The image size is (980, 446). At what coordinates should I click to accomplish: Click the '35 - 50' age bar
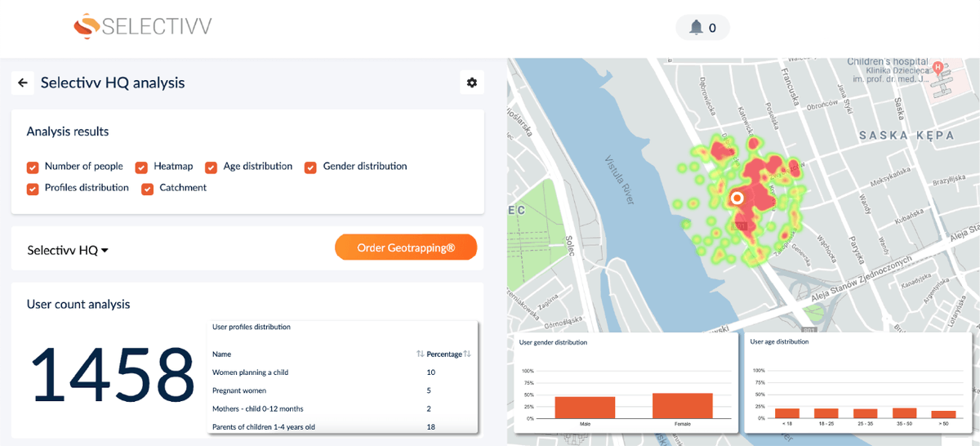(x=904, y=413)
